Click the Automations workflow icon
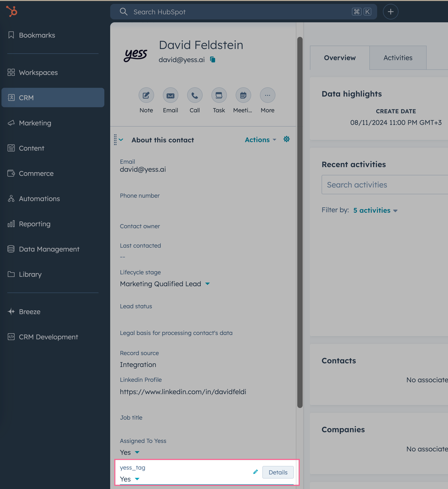The image size is (448, 489). click(11, 198)
